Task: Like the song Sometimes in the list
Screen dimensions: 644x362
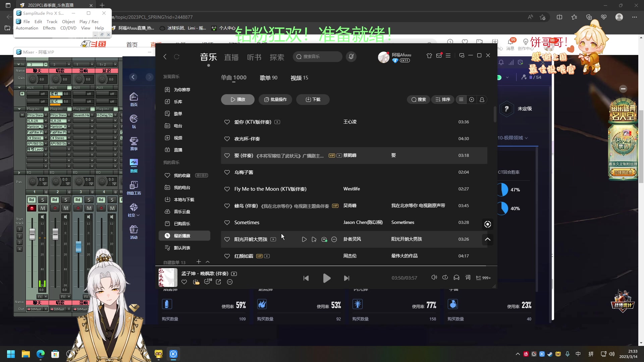Action: pyautogui.click(x=227, y=223)
